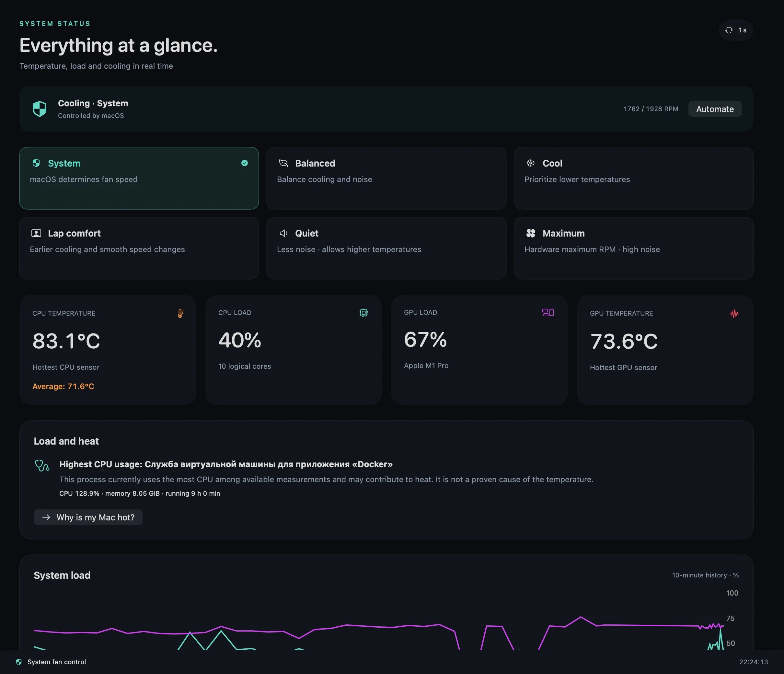Open Why is my Mac hot?
Image resolution: width=784 pixels, height=674 pixels.
88,517
